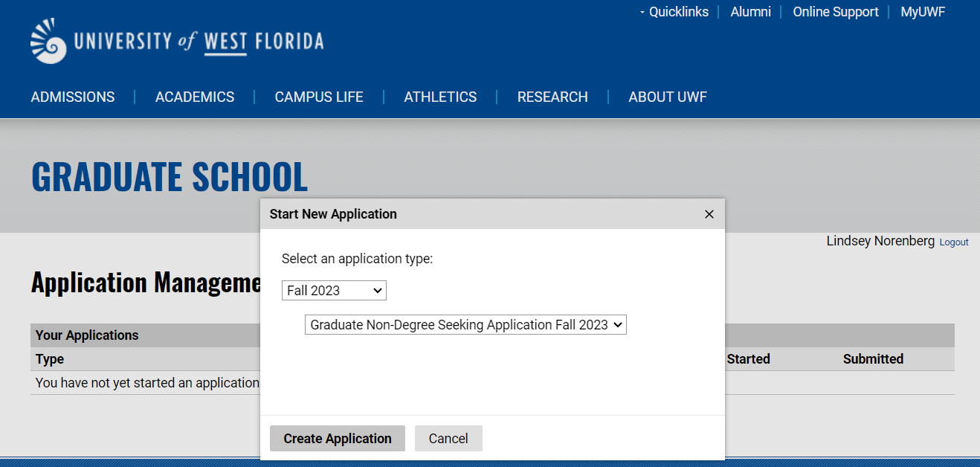Screen dimensions: 980x467
Task: Open the Online Support link
Action: pos(836,12)
